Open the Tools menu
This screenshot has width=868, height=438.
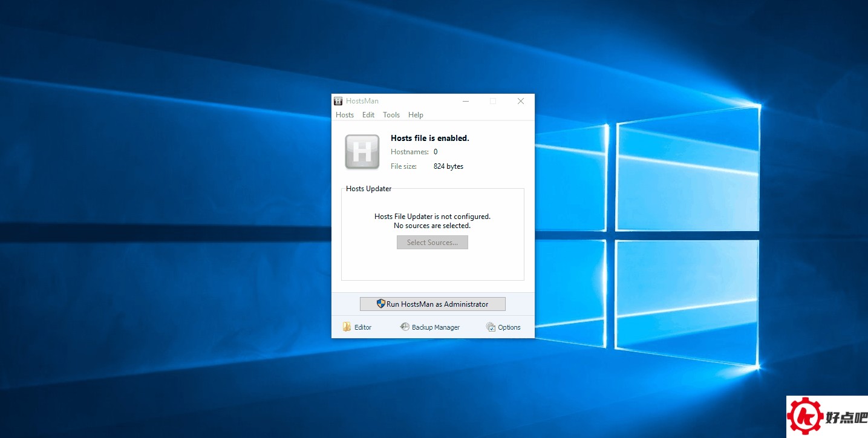[391, 115]
